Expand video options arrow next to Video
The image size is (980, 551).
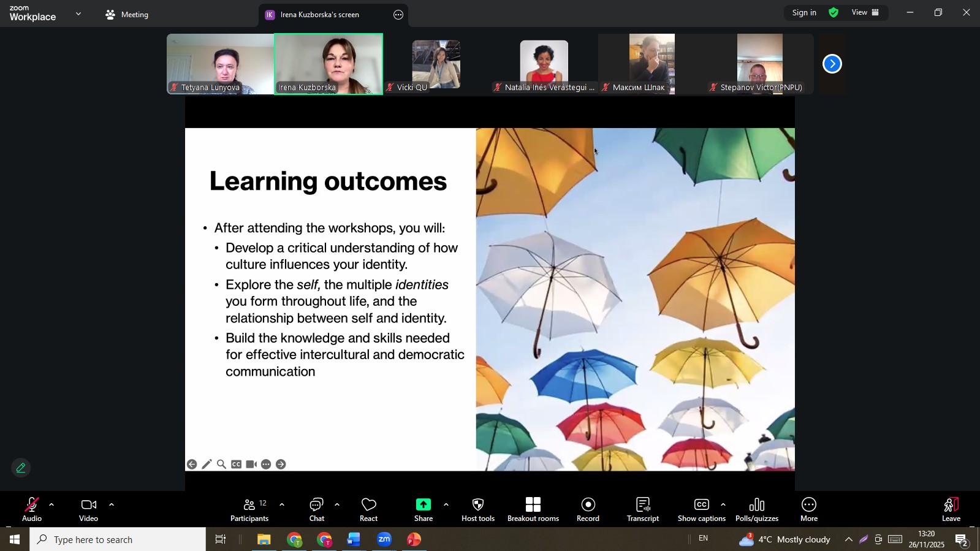[112, 505]
